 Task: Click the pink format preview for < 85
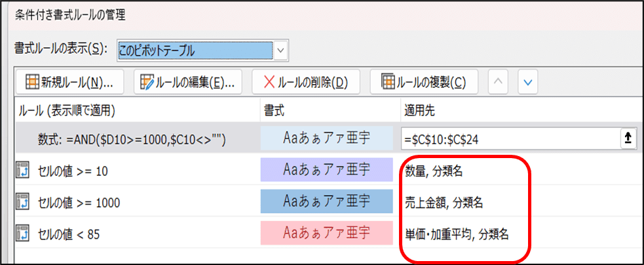click(x=326, y=234)
